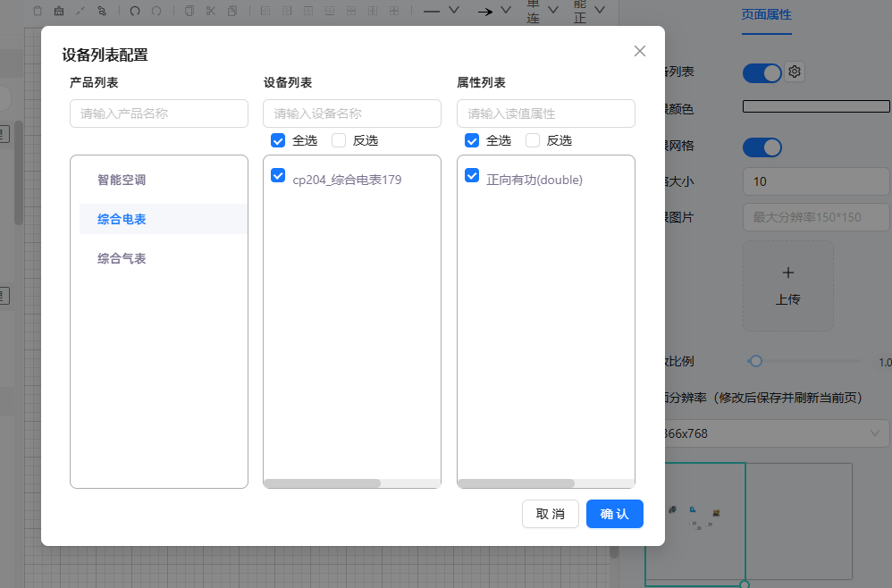Click the background image resolution field
Image resolution: width=892 pixels, height=588 pixels.
coord(816,217)
